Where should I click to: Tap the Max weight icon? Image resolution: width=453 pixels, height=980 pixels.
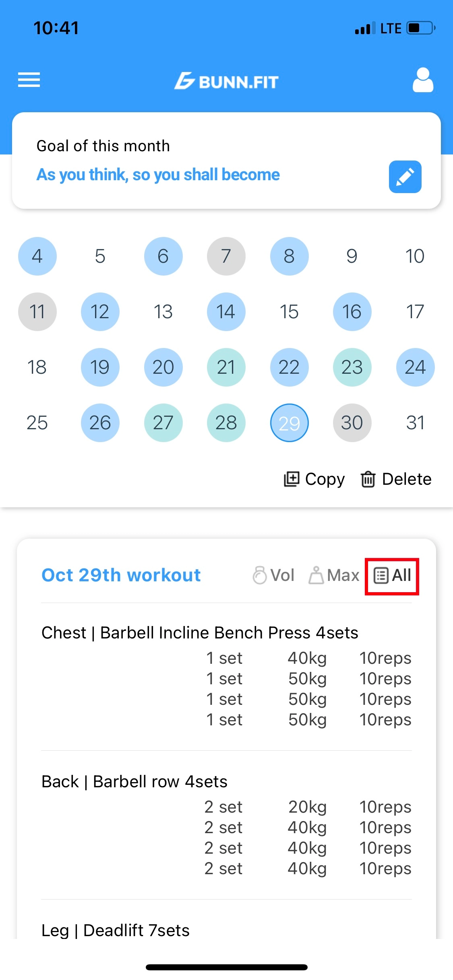(316, 575)
